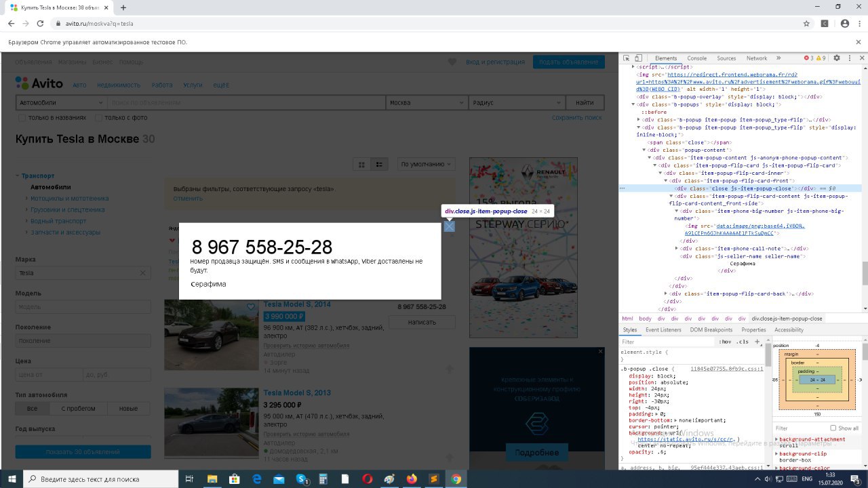Open 11845e07755 css source link

click(x=726, y=369)
